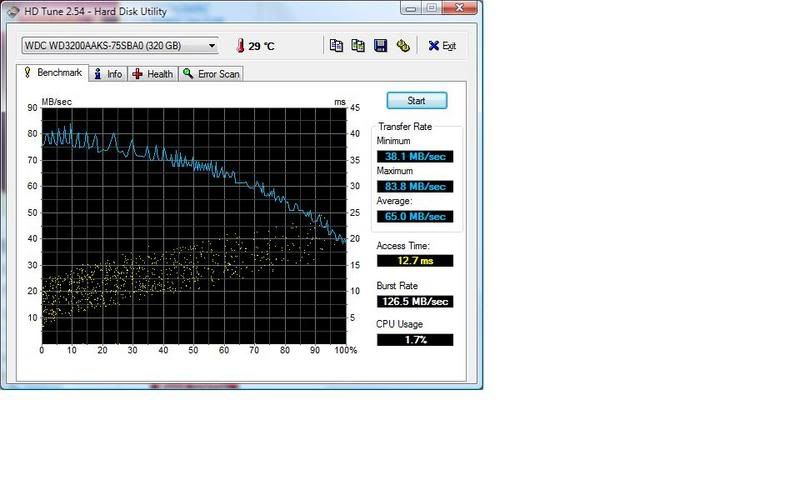Click the Exit button
The image size is (800, 500).
(x=442, y=45)
